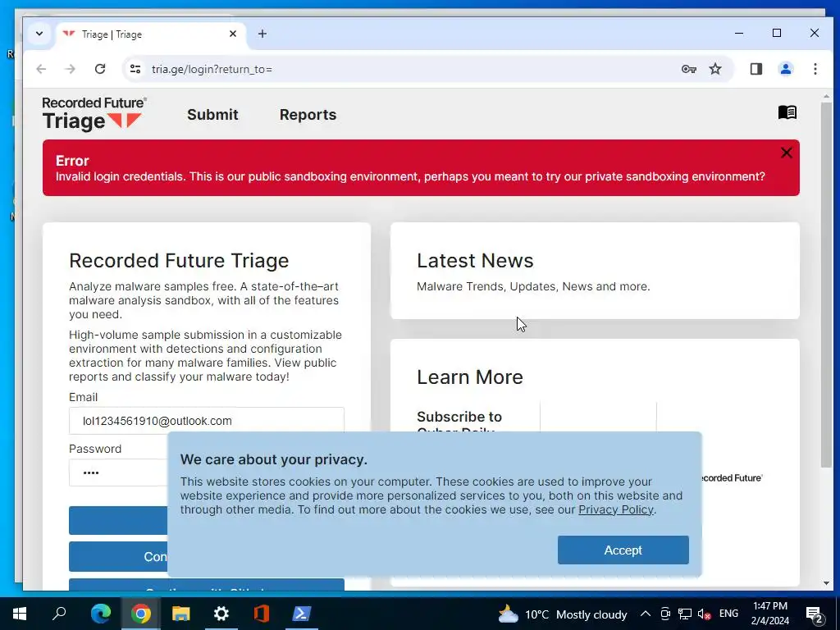
Task: Open the Privacy Policy link
Action: click(x=615, y=509)
